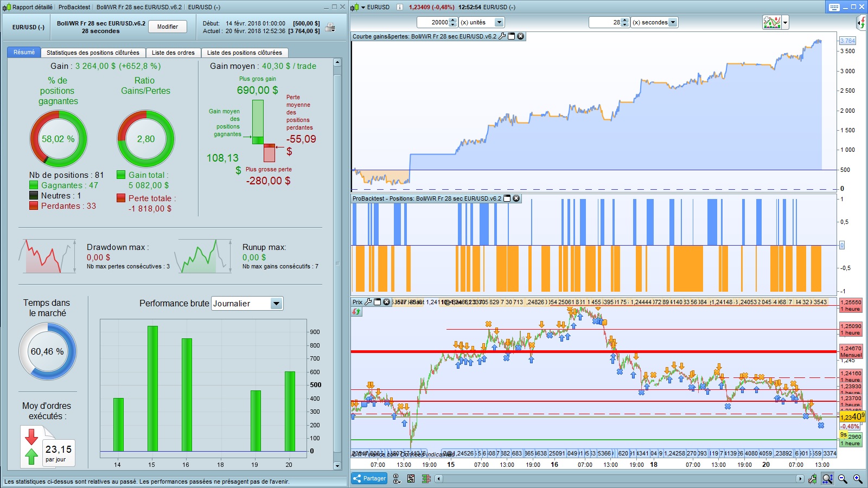Click the Modifier button
Screen dimensions: 868x488
tap(168, 27)
